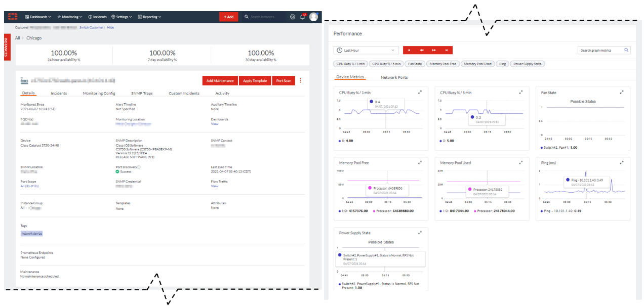Expand the CPU Busy % / 1 min chart fullscreen icon
Image resolution: width=644 pixels, height=308 pixels.
pos(420,92)
